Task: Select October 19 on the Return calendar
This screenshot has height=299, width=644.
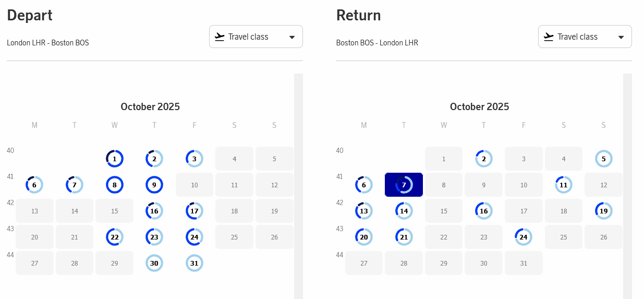Action: [603, 211]
